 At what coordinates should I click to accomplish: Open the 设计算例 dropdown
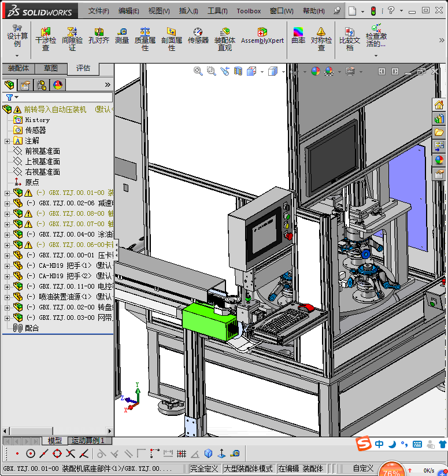(x=17, y=56)
